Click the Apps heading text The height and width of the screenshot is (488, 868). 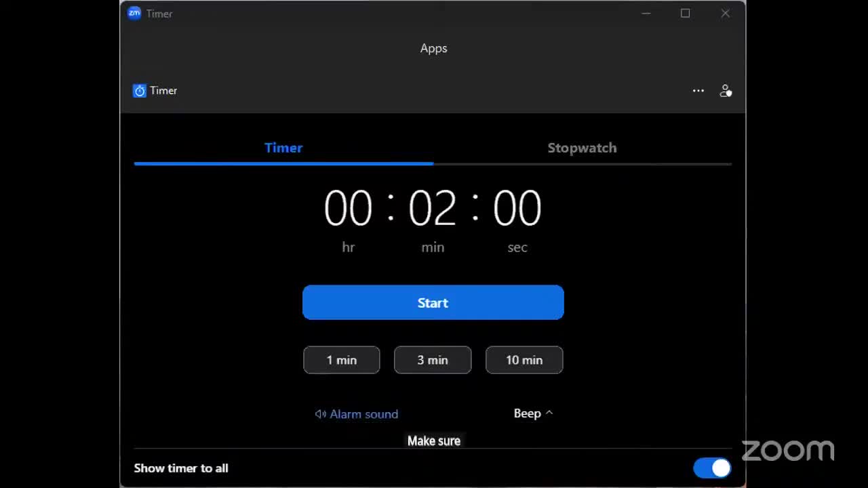[434, 48]
